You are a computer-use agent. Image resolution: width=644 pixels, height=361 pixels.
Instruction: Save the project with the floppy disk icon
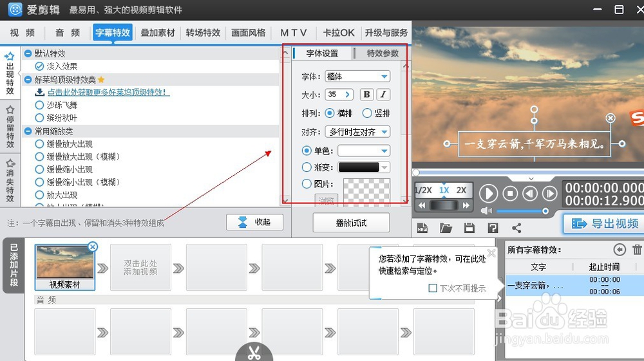coord(469,228)
